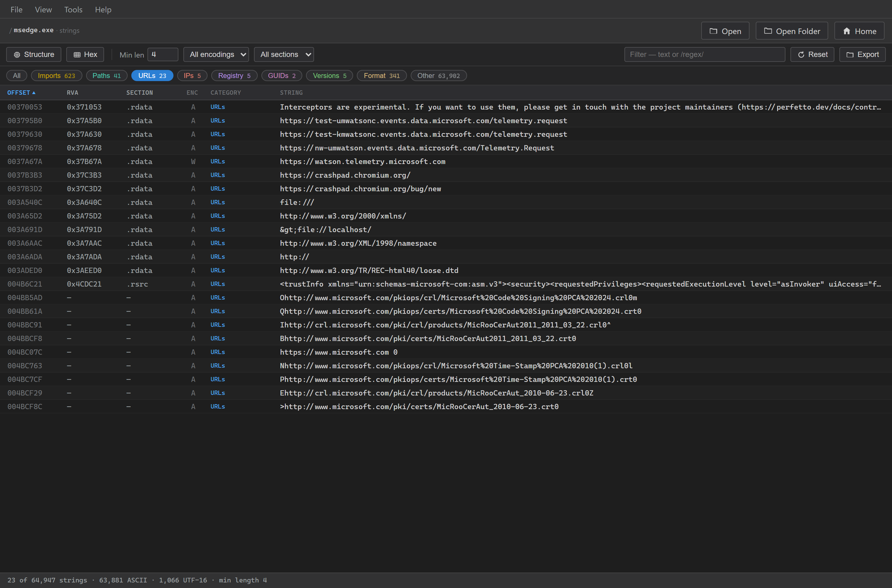Viewport: 892px width, 588px height.
Task: Select the crashpad.chromium.org/bug/new row
Action: [446, 189]
